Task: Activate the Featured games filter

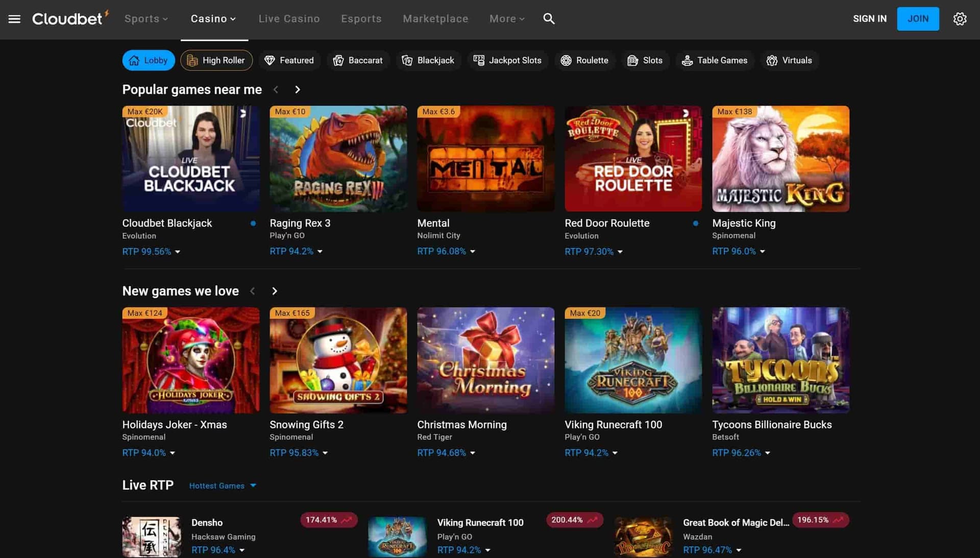Action: click(x=289, y=60)
